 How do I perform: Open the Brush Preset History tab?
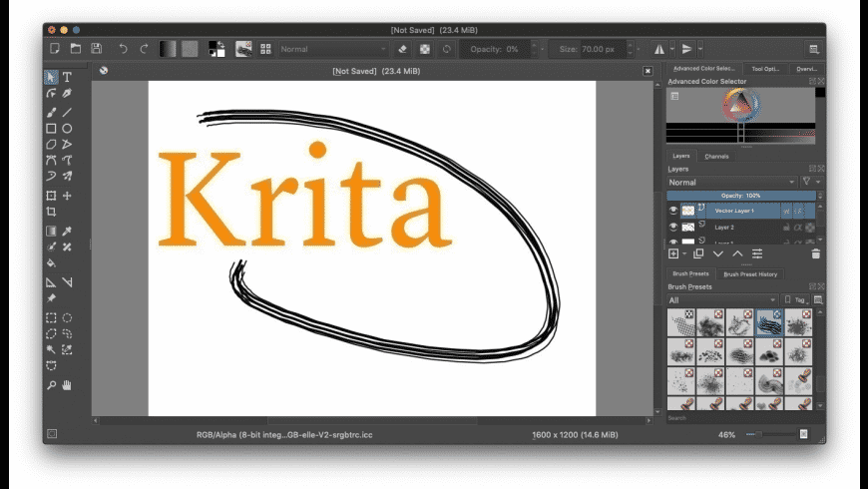click(750, 273)
